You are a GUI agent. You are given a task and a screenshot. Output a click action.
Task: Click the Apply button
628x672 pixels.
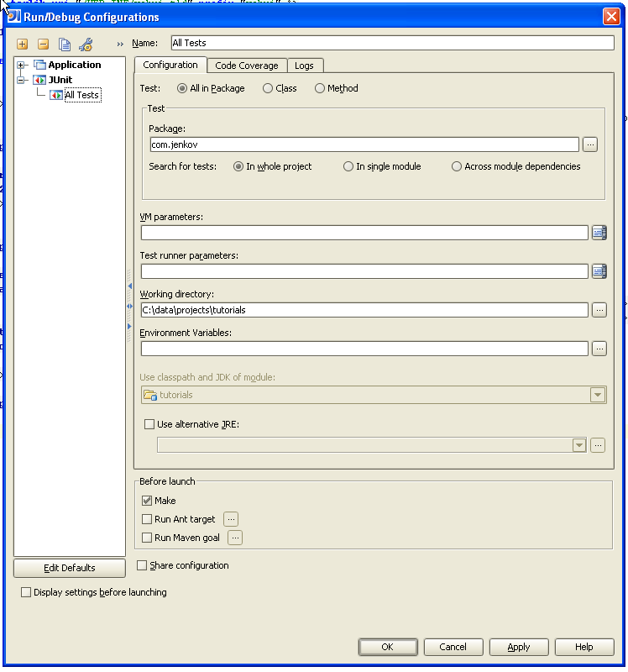tap(519, 647)
